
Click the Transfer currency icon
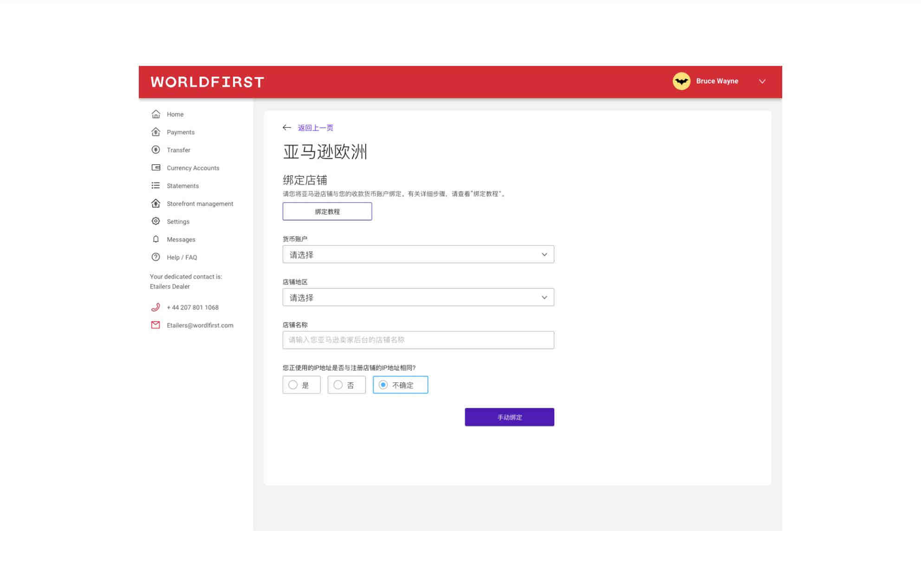pos(156,150)
